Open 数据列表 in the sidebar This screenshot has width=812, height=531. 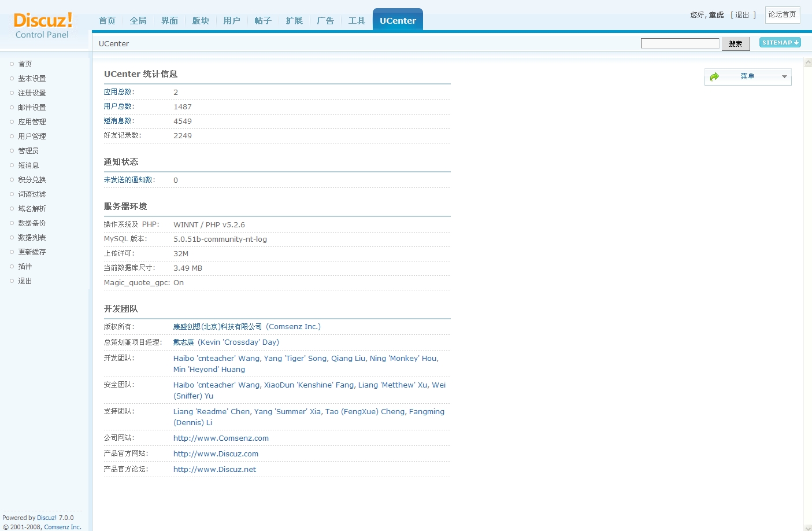point(32,238)
